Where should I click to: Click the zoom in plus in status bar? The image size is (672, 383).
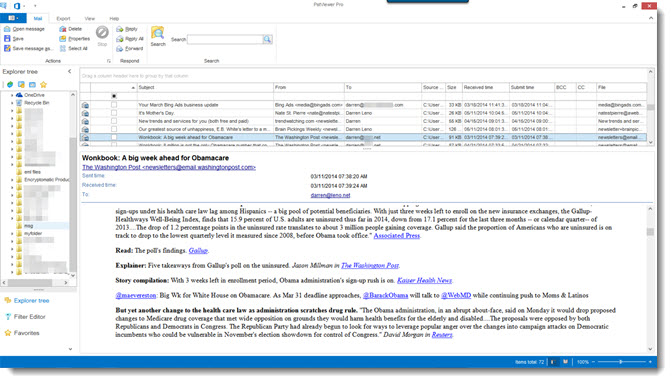tap(650, 362)
